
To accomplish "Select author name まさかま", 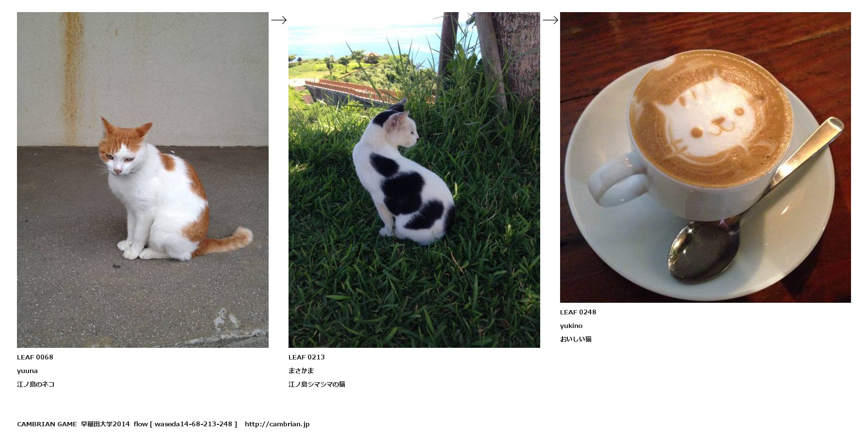I will [301, 371].
